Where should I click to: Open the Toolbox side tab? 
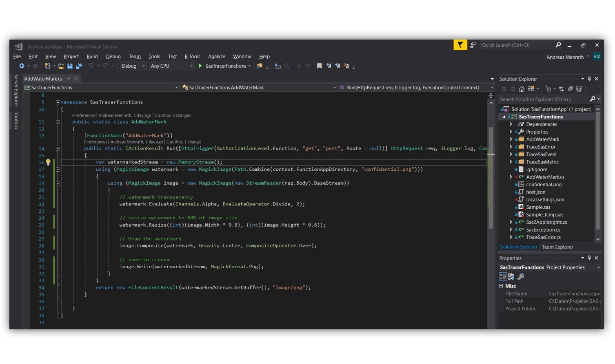(x=16, y=121)
